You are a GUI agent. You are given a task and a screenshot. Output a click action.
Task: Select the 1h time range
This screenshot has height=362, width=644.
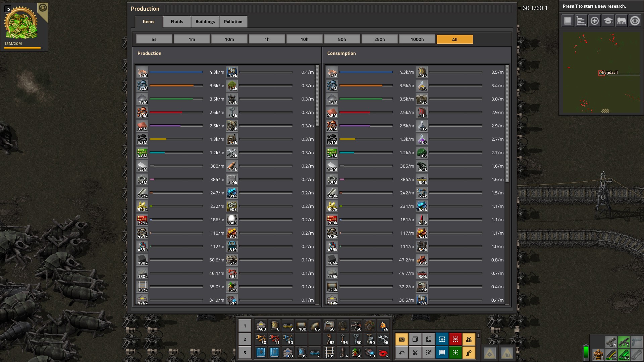(x=267, y=39)
